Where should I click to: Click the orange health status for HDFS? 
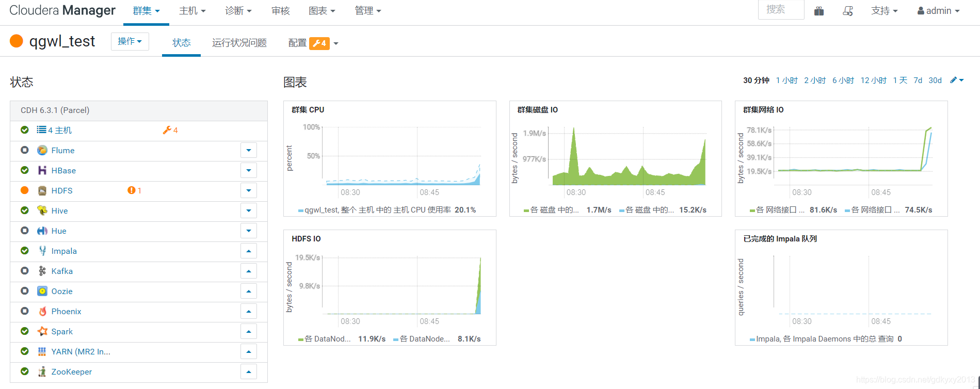coord(24,190)
